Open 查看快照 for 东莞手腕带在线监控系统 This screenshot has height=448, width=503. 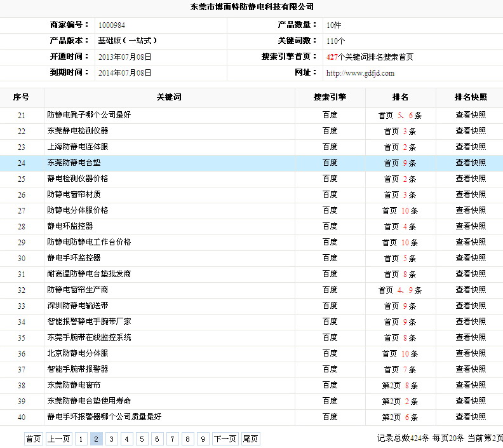pos(471,337)
